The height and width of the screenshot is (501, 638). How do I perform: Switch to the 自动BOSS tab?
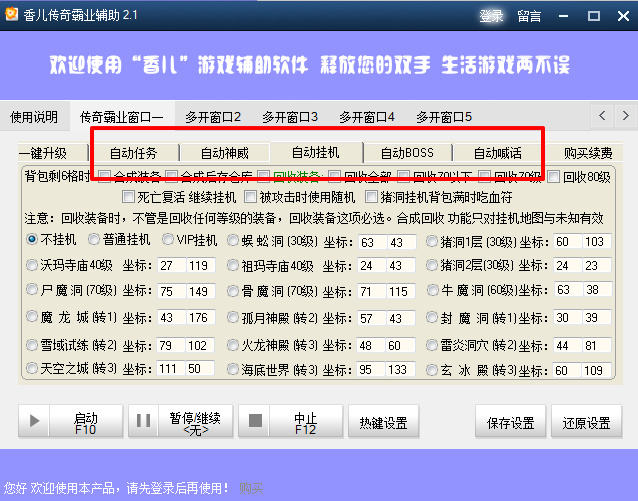tap(406, 153)
